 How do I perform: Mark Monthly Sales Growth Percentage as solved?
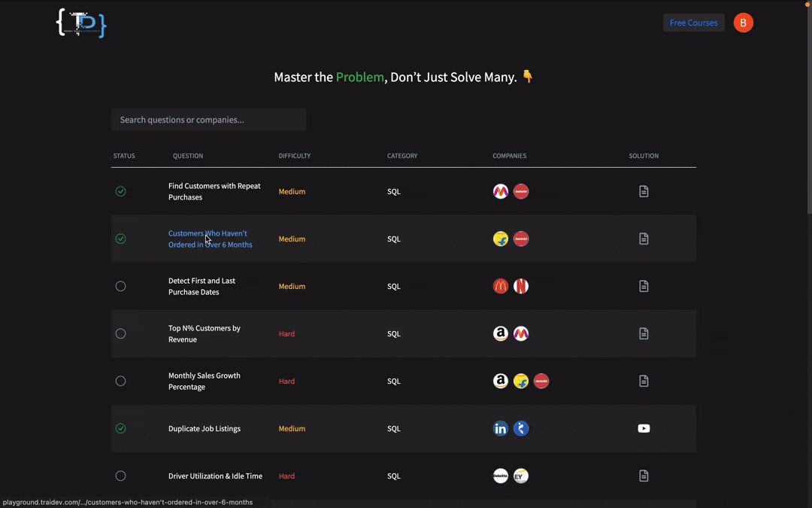[x=120, y=381]
